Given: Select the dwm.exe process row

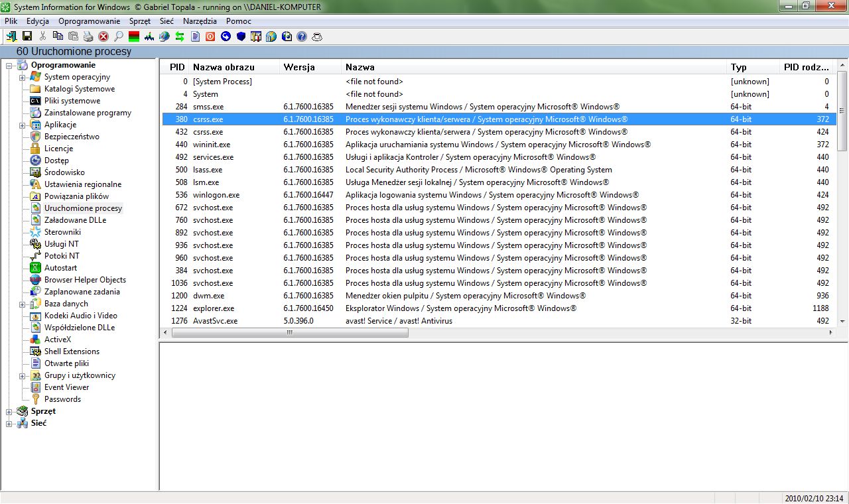Looking at the screenshot, I should click(x=499, y=296).
